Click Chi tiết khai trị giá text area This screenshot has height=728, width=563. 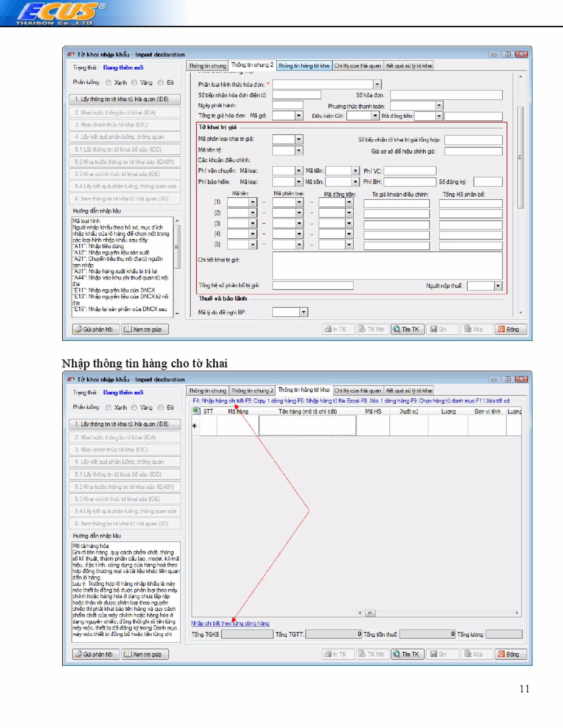click(x=387, y=265)
